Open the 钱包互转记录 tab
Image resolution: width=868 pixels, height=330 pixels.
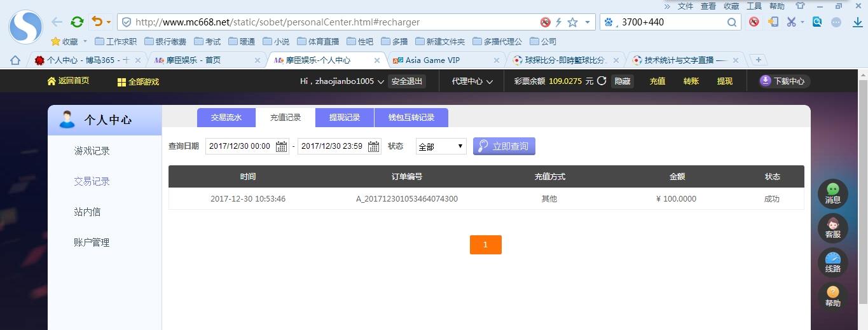[411, 118]
